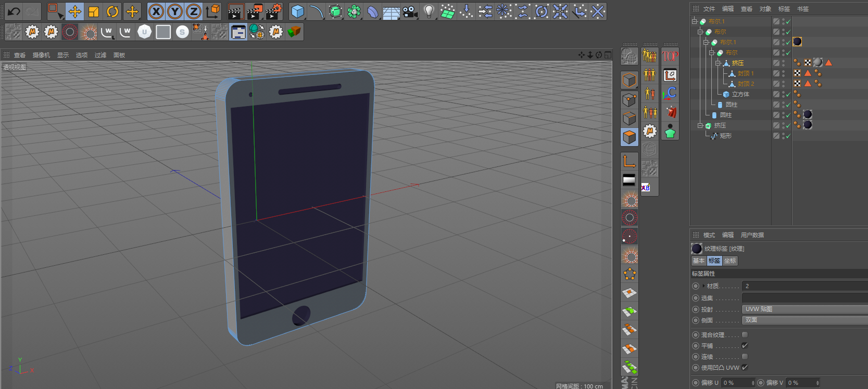868x389 pixels.
Task: Click the material tag on 布尔.1 row
Action: [797, 42]
